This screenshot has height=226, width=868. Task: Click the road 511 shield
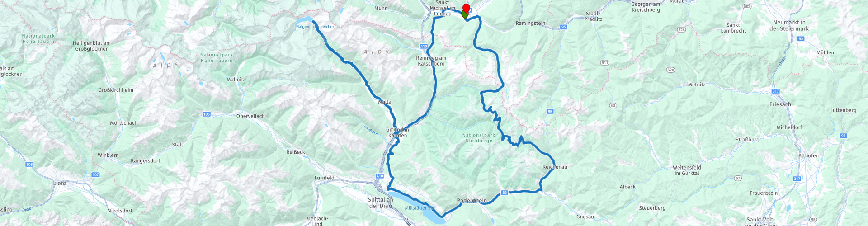[x=605, y=63]
